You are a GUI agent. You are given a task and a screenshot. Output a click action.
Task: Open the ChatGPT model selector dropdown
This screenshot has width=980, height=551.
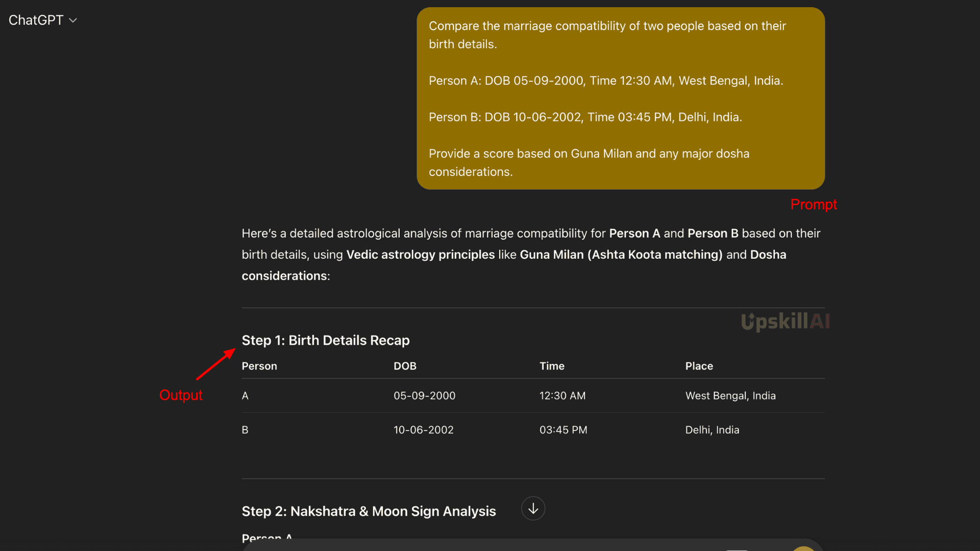pos(43,20)
